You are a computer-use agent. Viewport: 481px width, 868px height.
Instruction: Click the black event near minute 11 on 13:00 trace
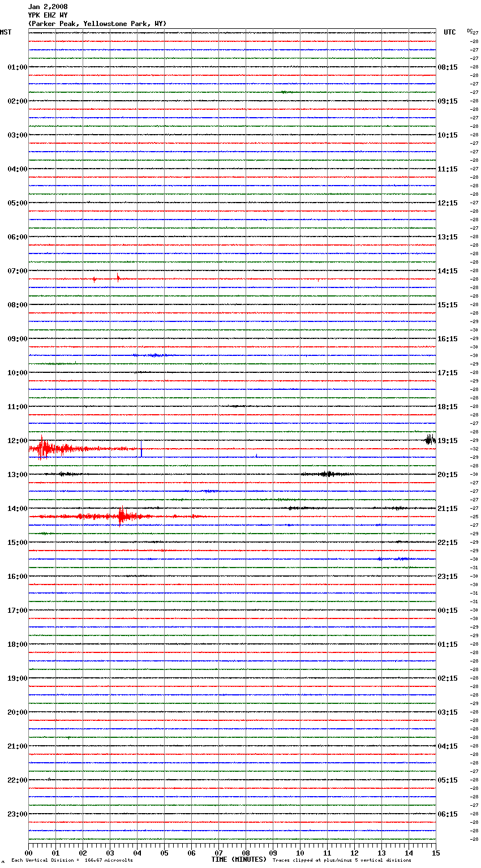(327, 474)
